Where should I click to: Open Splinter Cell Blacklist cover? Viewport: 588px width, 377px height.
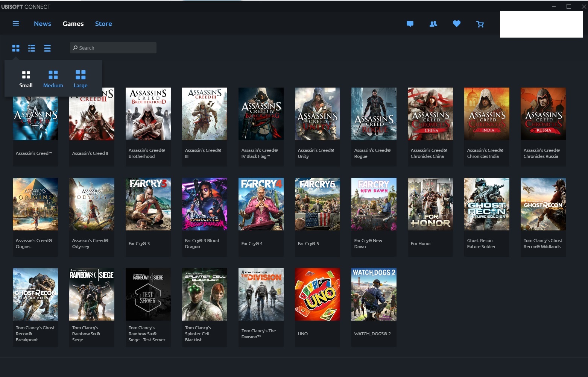(205, 294)
